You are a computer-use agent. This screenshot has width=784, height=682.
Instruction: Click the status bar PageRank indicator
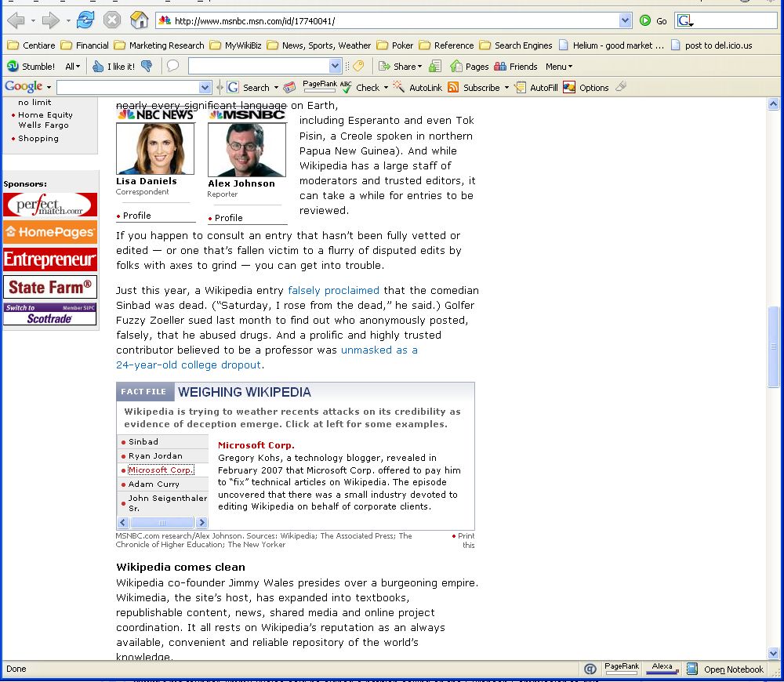click(x=622, y=668)
